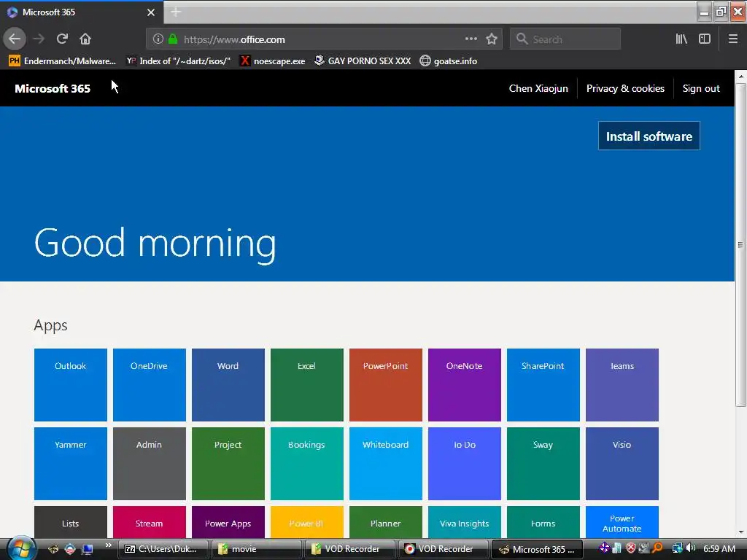Click the office.com address bar
This screenshot has width=747, height=560.
324,39
